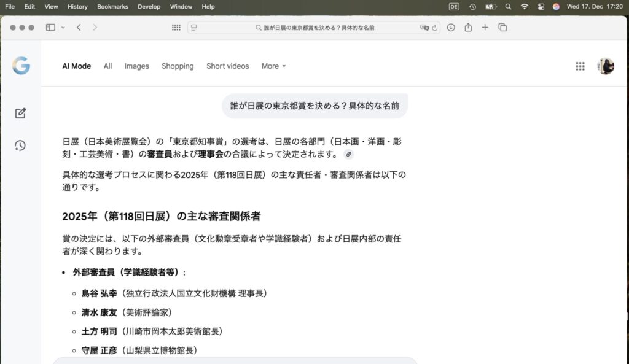Expand the More search filters dropdown
The width and height of the screenshot is (629, 364).
[273, 66]
